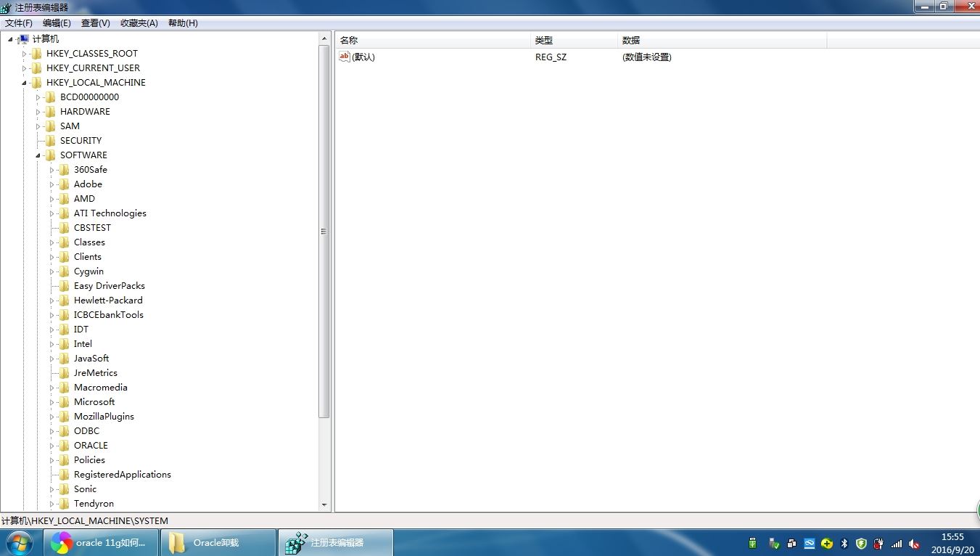Viewport: 980px width, 556px height.
Task: Expand the HKEY_CURRENT_USER node
Action: point(24,68)
